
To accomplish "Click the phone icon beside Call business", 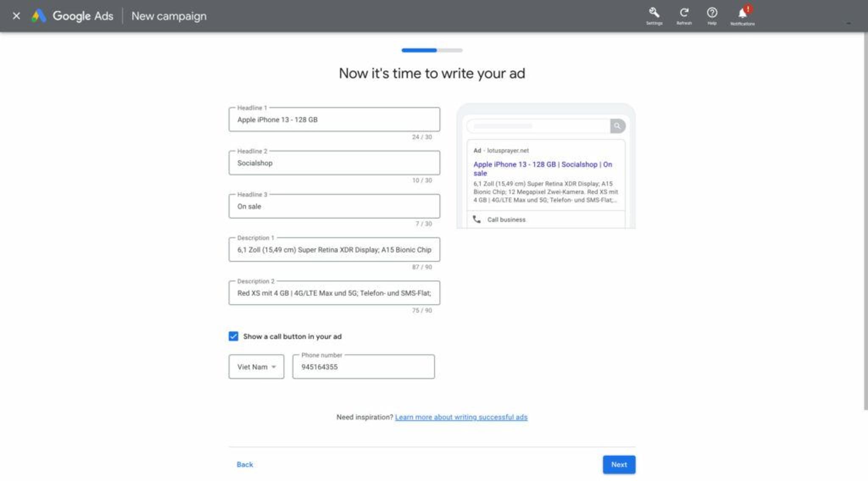I will (477, 219).
